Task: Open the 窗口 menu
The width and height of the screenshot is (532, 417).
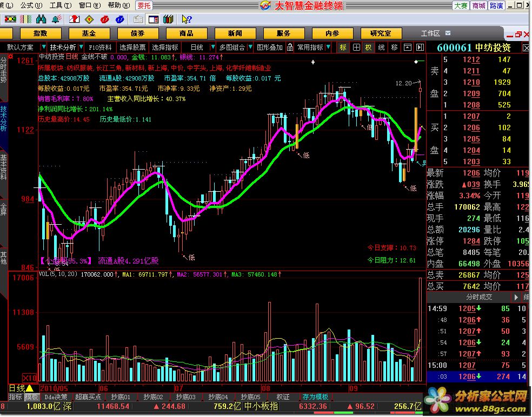Action: (90, 5)
